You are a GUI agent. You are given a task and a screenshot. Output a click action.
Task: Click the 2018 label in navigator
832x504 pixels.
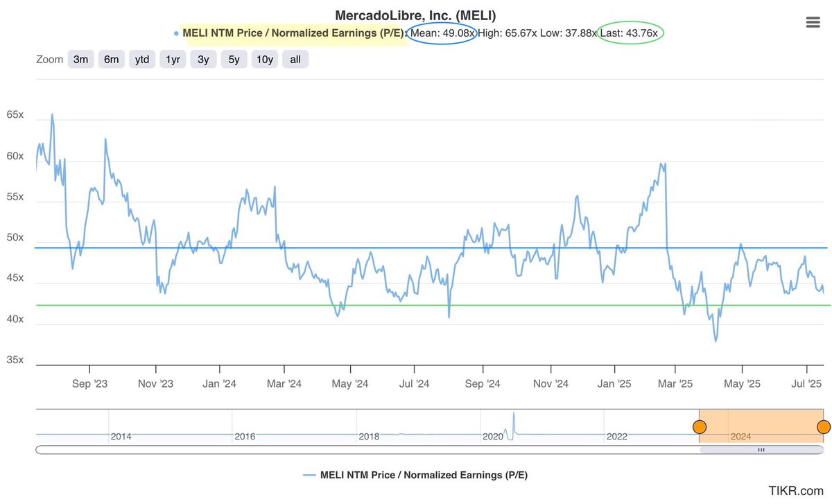point(369,437)
